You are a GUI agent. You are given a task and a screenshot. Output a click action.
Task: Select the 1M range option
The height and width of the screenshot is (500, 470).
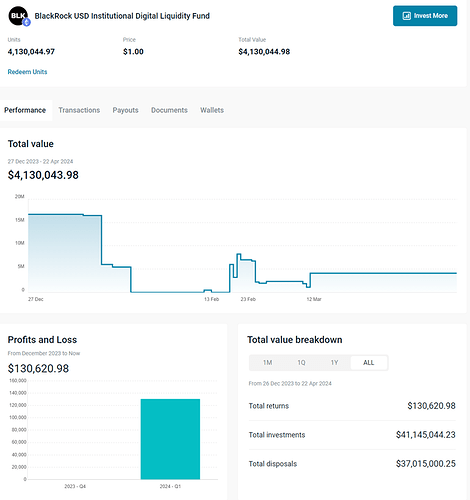267,363
